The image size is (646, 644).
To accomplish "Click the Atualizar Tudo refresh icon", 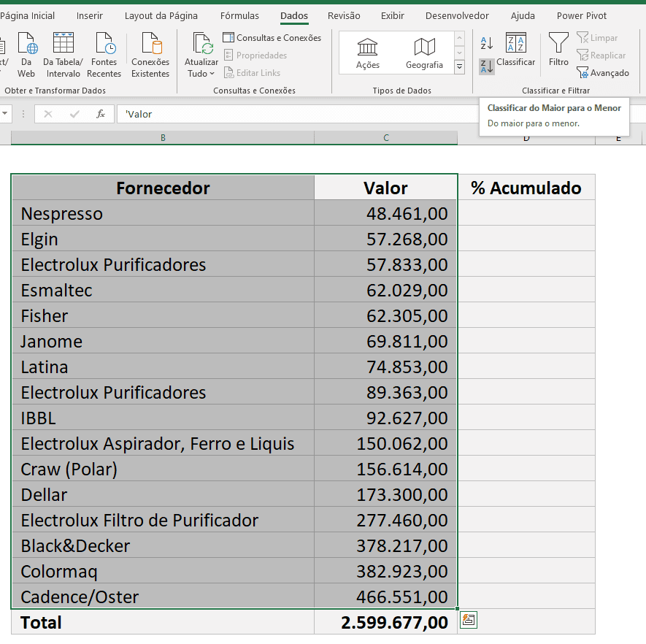I will tap(203, 44).
